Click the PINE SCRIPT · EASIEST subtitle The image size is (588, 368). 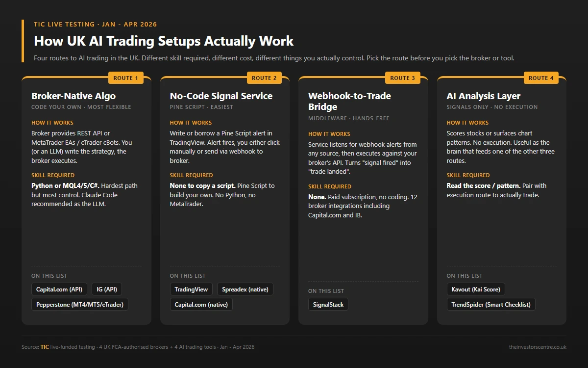click(201, 107)
